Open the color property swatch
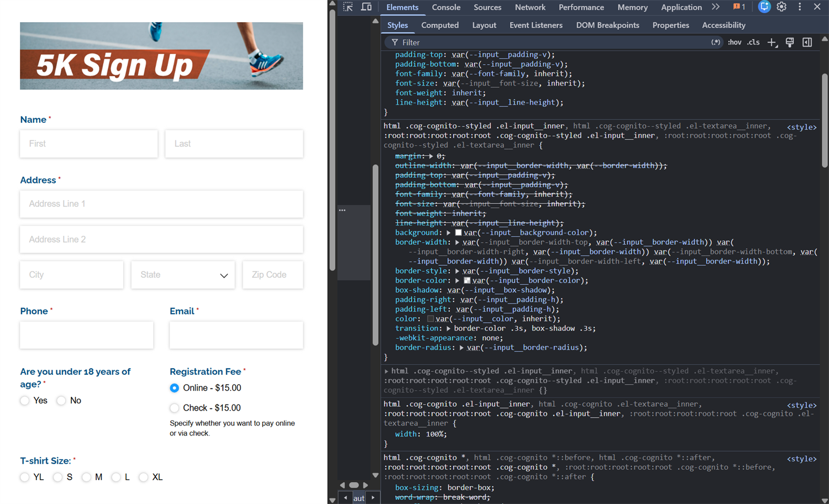This screenshot has width=829, height=504. (431, 319)
